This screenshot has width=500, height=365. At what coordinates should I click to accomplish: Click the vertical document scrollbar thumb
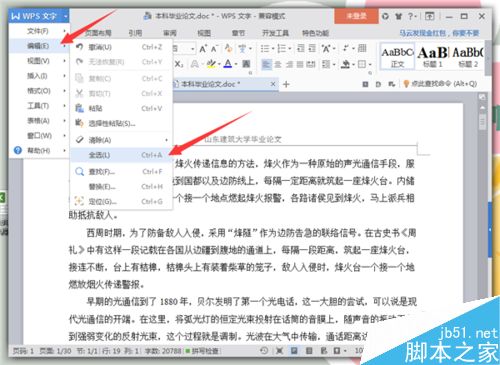[x=482, y=121]
